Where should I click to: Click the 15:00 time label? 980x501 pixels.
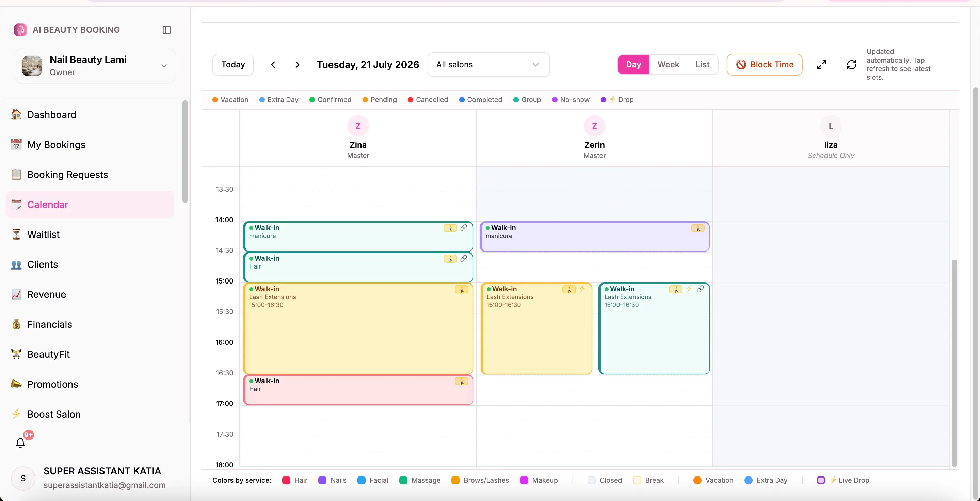pos(224,281)
